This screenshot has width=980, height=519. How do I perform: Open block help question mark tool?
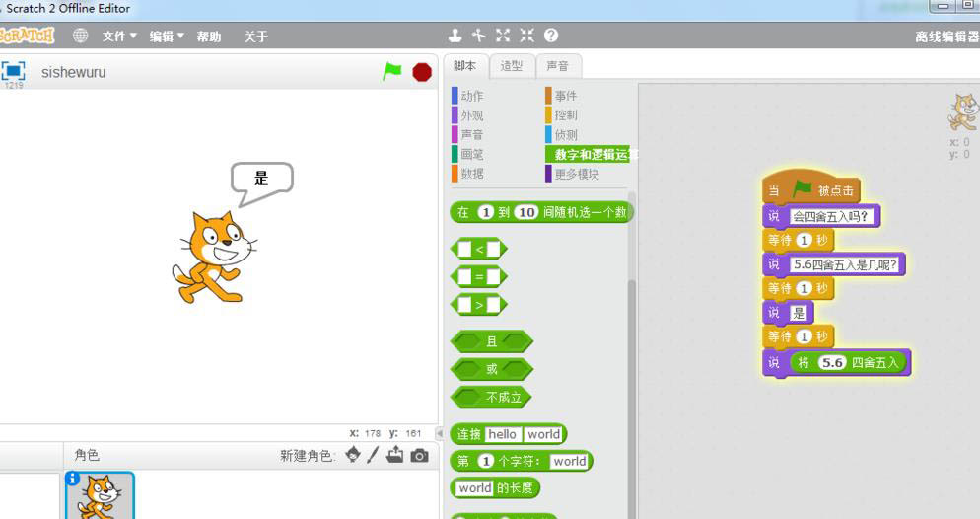tap(550, 36)
